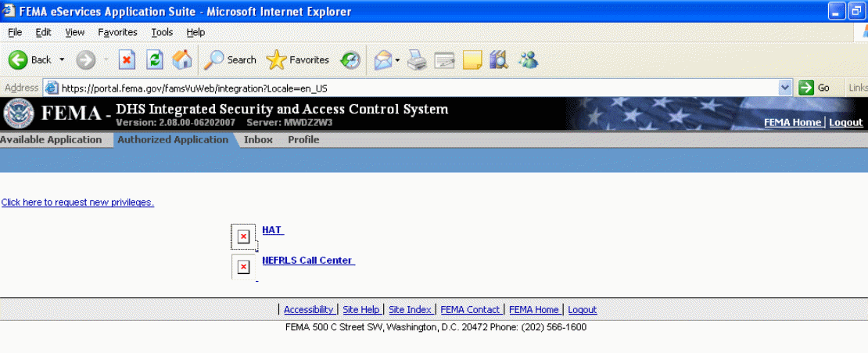The image size is (868, 353).
Task: Go to the browser Home page icon
Action: [x=182, y=59]
